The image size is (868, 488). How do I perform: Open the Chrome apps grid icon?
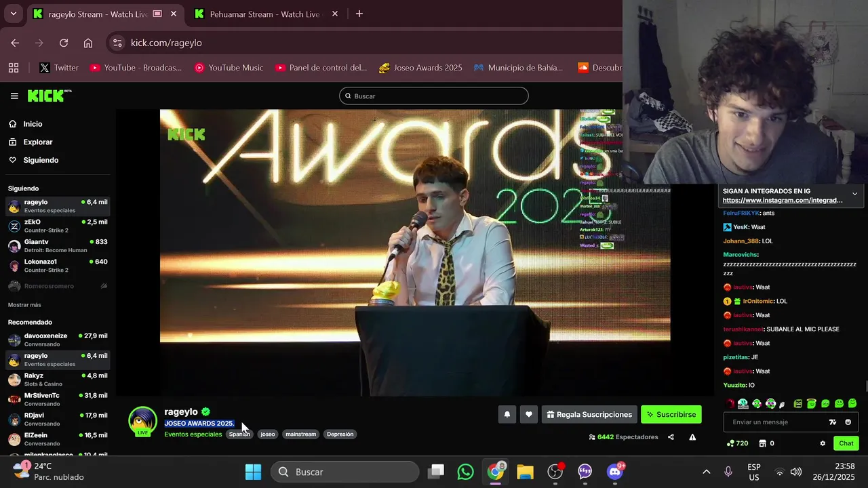[14, 68]
